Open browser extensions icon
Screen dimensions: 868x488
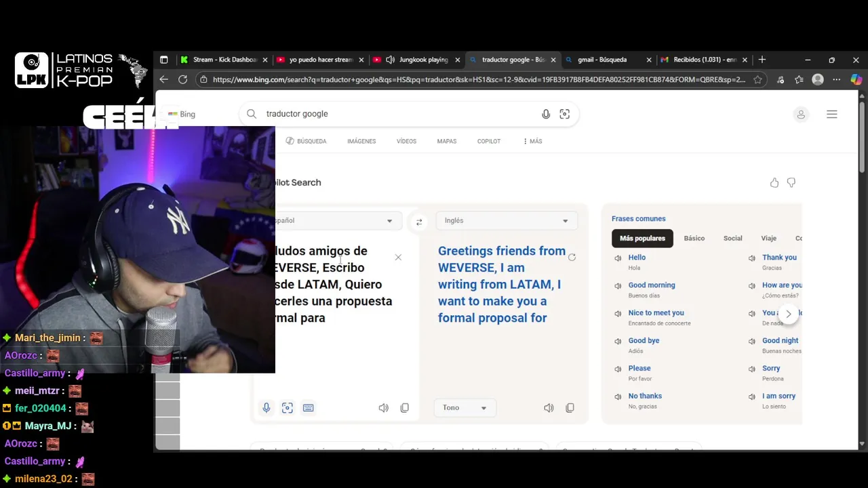(781, 79)
